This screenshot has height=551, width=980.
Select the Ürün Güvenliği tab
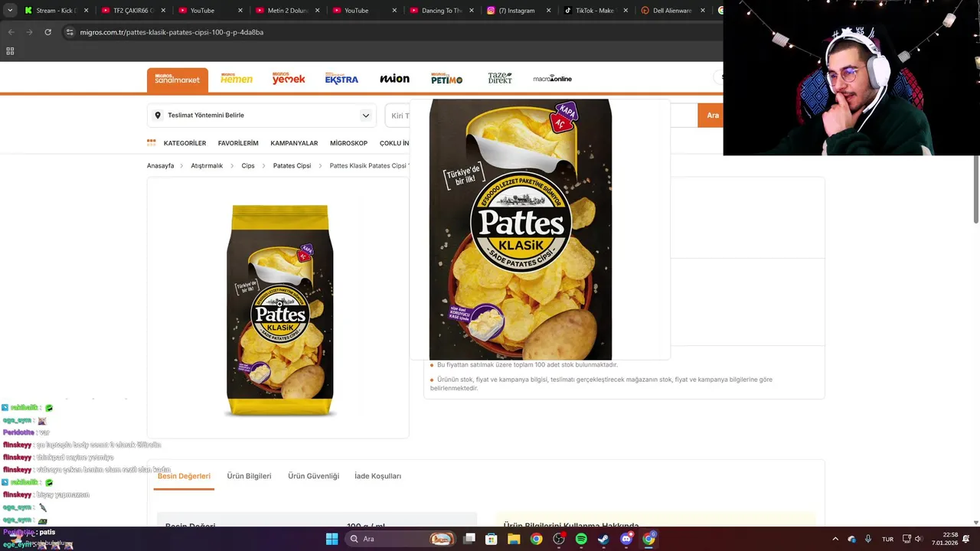click(313, 476)
